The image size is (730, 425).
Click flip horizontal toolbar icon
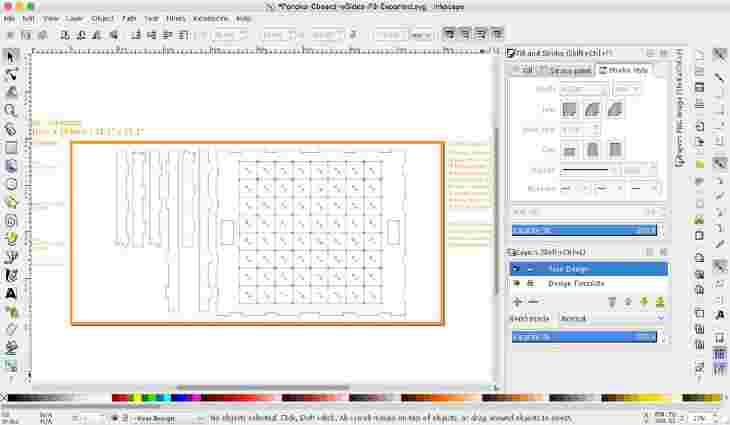[x=97, y=35]
